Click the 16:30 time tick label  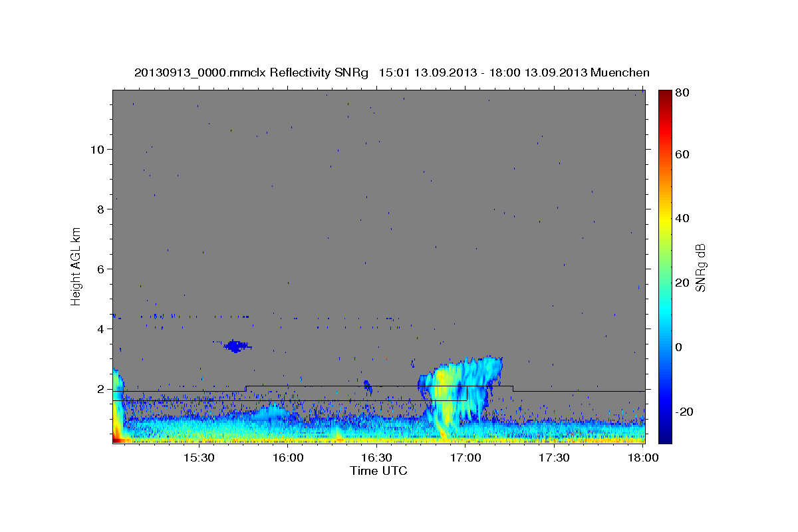pos(376,458)
